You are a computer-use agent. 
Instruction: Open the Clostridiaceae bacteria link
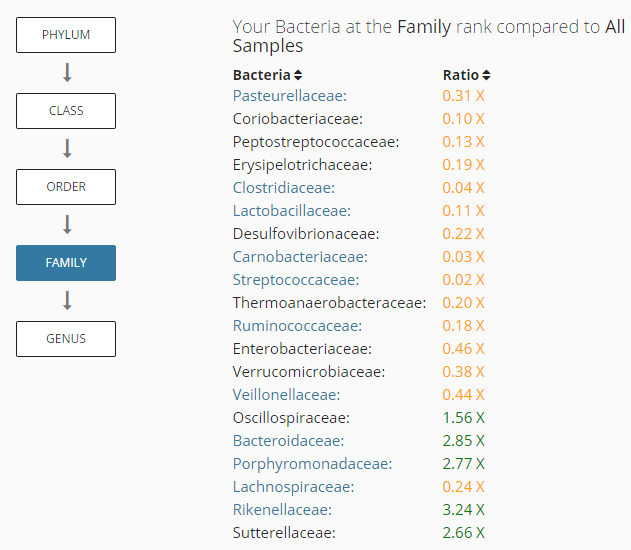pyautogui.click(x=283, y=188)
